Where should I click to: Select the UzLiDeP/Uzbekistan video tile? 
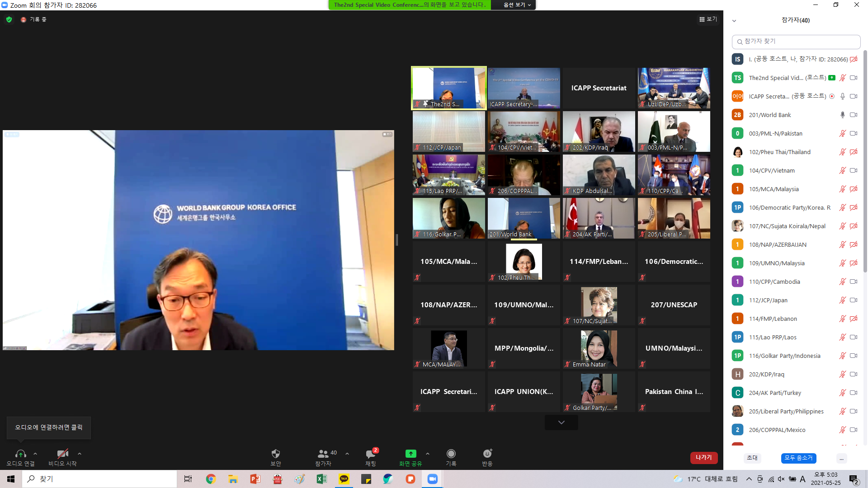click(x=674, y=88)
